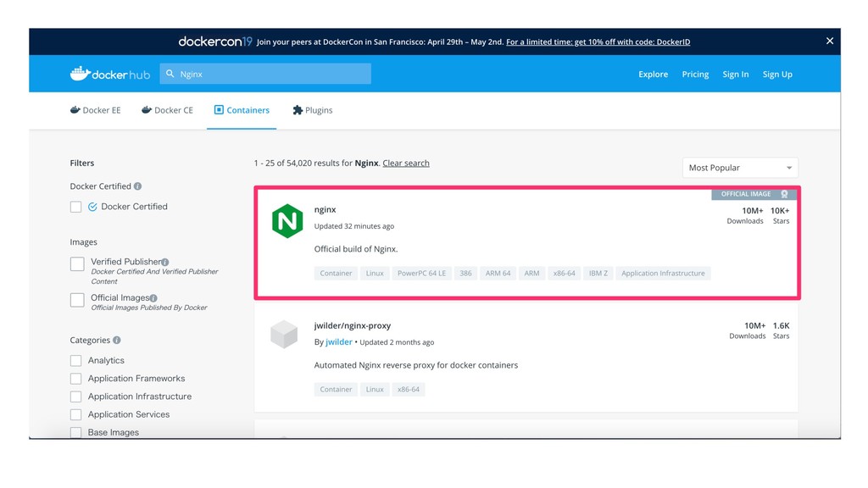868x488 pixels.
Task: Click the Sign Up link
Action: (777, 75)
